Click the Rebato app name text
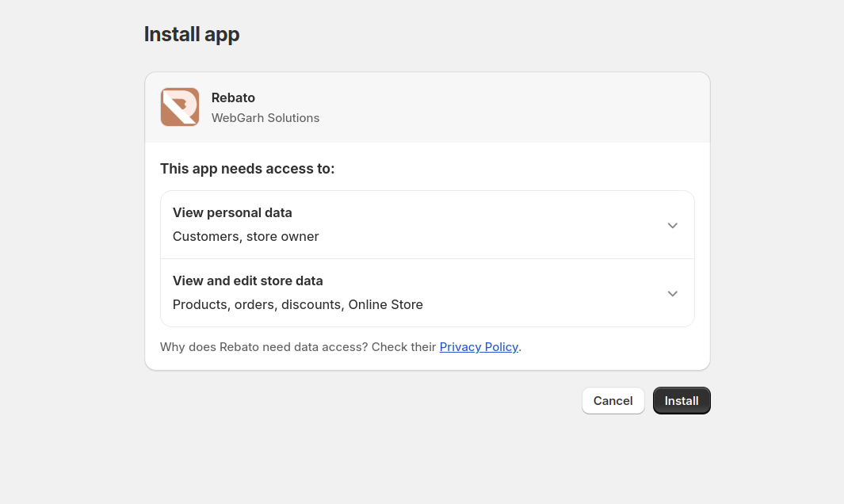 tap(233, 97)
